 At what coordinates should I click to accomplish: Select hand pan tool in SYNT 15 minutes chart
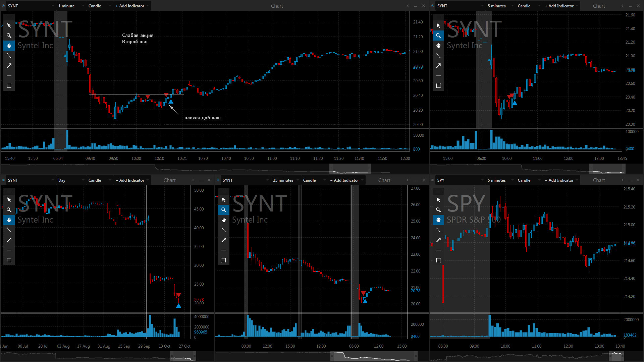224,220
